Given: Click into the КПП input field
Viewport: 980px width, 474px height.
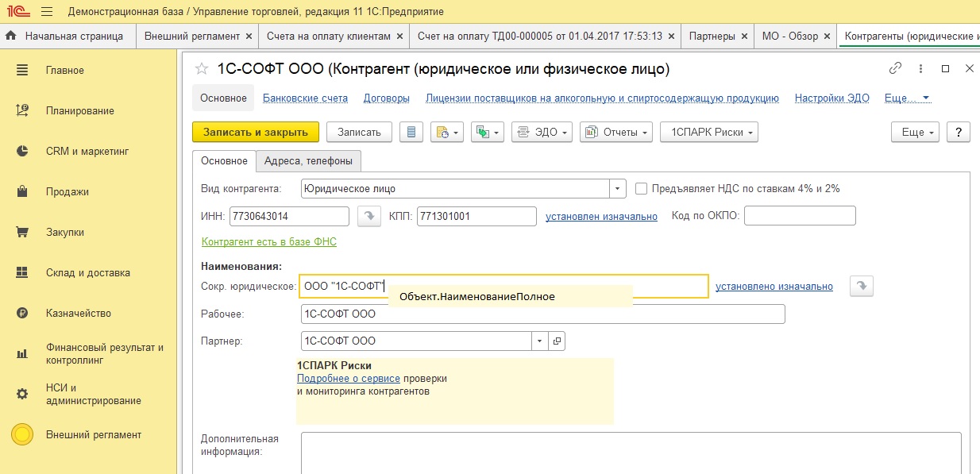Looking at the screenshot, I should [x=477, y=216].
